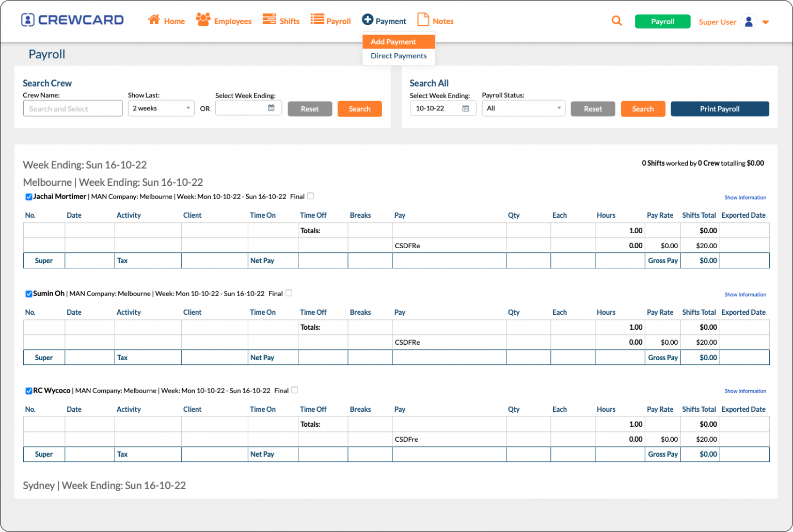This screenshot has width=793, height=532.
Task: Select the Employees people icon
Action: pyautogui.click(x=202, y=19)
